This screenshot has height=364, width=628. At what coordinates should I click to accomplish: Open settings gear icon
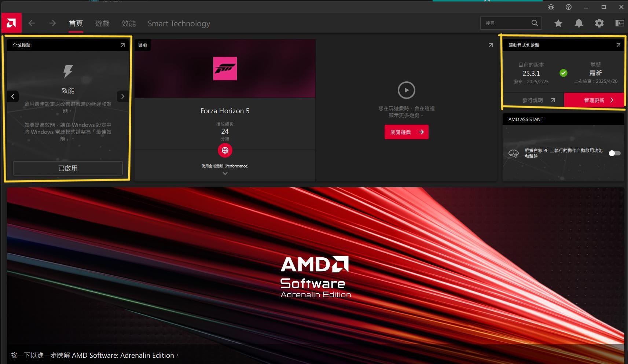599,23
